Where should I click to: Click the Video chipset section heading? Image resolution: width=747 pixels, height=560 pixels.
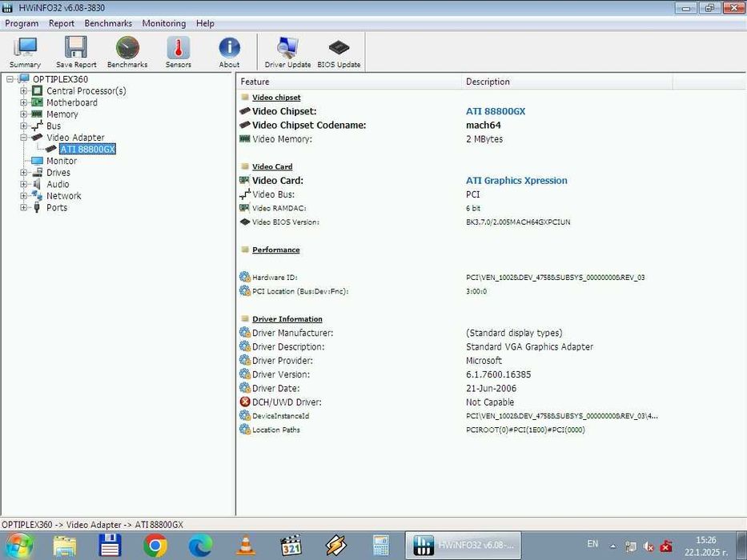click(276, 98)
